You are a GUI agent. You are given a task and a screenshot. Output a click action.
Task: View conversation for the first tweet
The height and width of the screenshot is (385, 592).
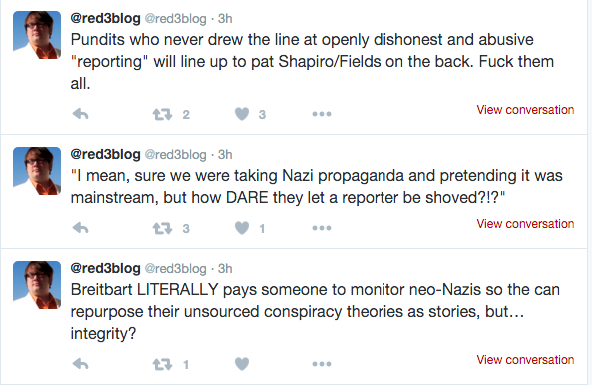[525, 109]
